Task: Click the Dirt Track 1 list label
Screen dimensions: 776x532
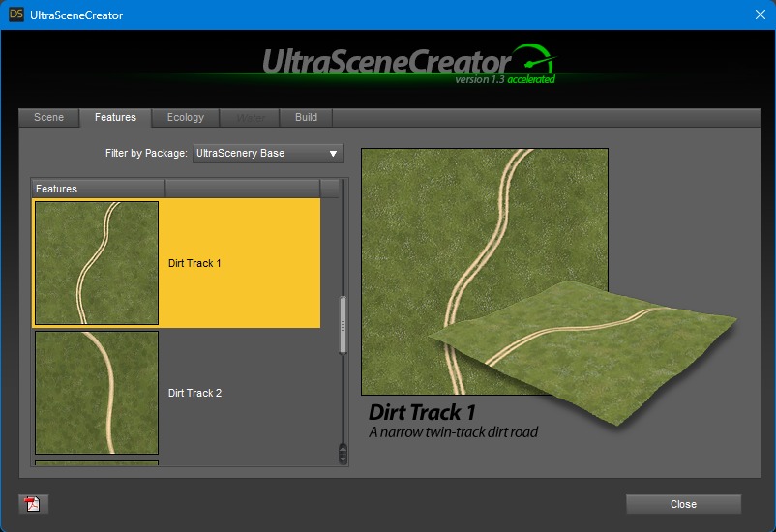Action: coord(194,263)
